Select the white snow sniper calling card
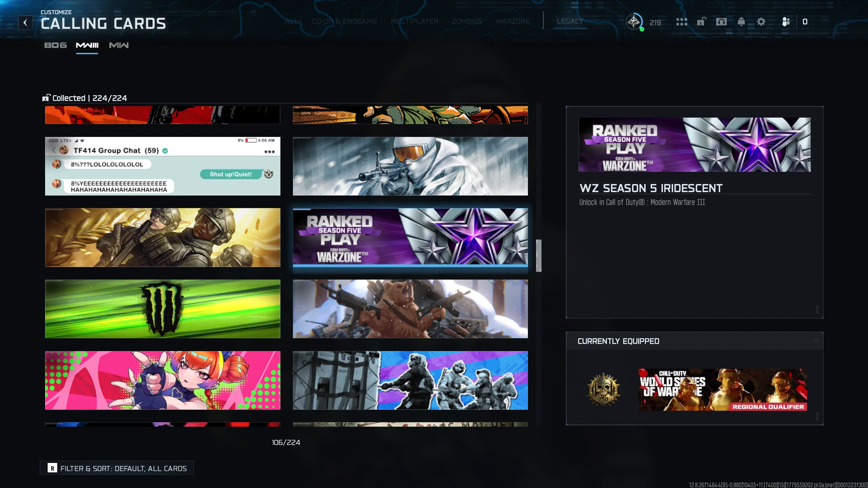Viewport: 868px width, 488px height. 410,166
